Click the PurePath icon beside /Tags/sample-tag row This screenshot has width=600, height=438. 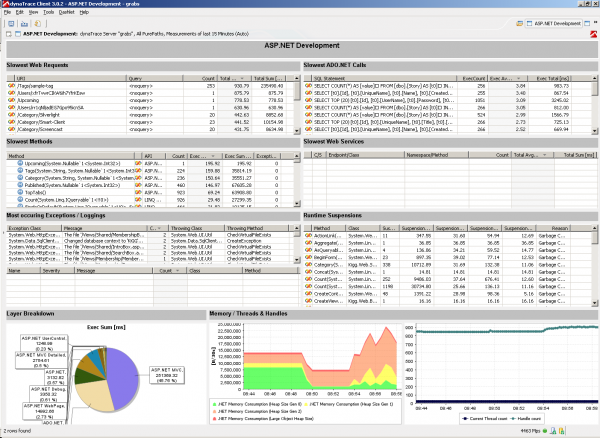(x=11, y=86)
